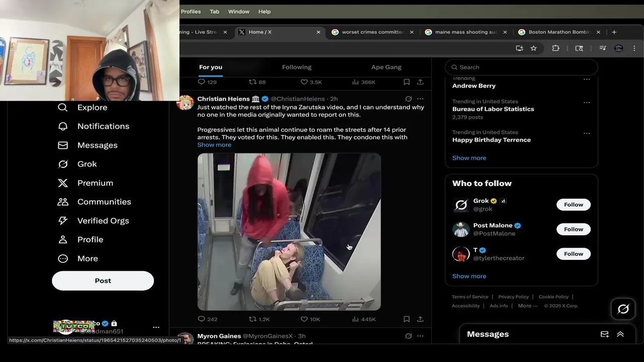Bookmark the Christian Heiens post

pyautogui.click(x=407, y=319)
